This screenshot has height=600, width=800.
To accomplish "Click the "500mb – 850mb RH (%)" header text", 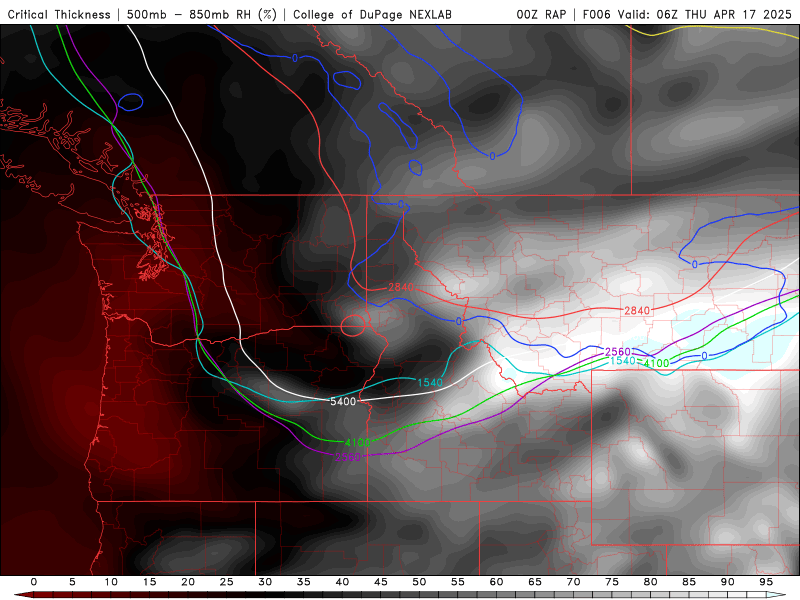I will pyautogui.click(x=202, y=15).
